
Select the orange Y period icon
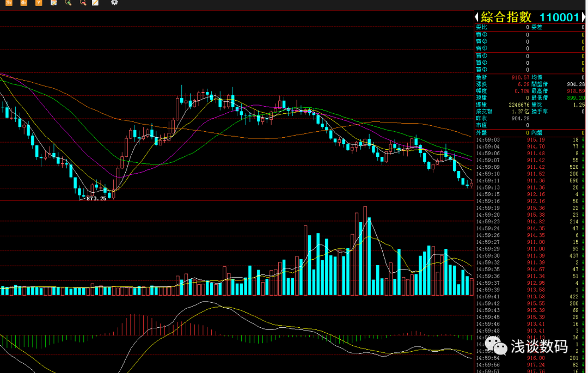[x=38, y=3]
